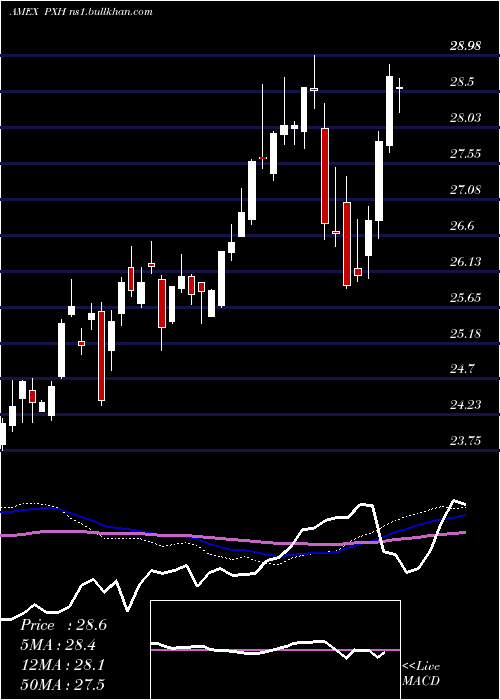This screenshot has height=700, width=500.
Task: Select the 24.23 price axis label
Action: click(x=466, y=404)
